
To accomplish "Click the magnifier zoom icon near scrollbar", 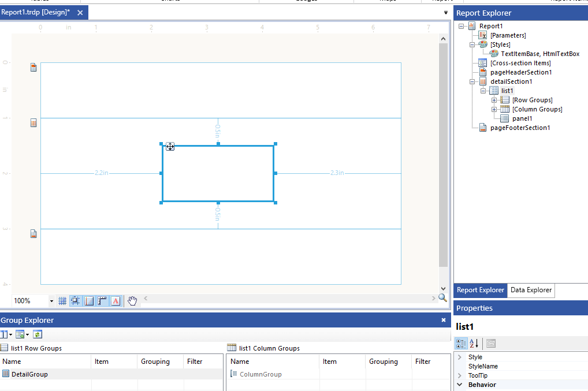I will [x=442, y=297].
